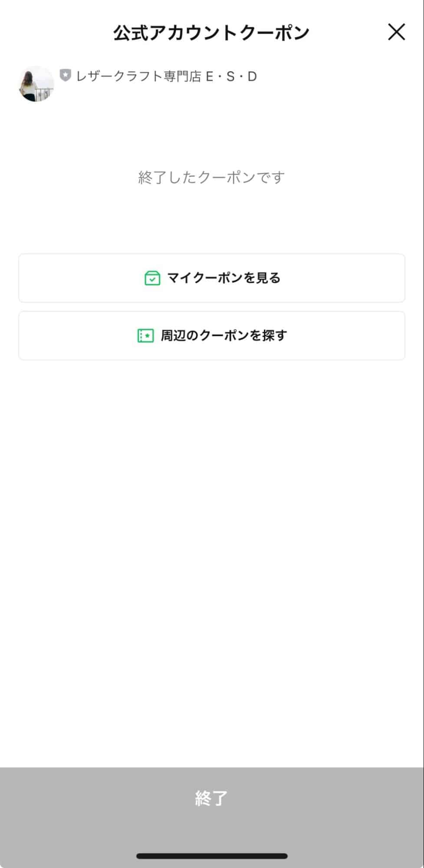Click the E・S・D part of the shop name
Viewport: 424px width, 868px height.
point(231,76)
